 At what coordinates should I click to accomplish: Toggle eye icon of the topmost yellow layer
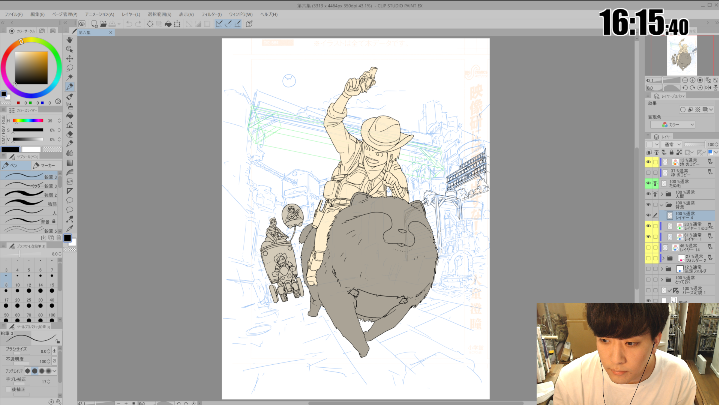click(648, 162)
